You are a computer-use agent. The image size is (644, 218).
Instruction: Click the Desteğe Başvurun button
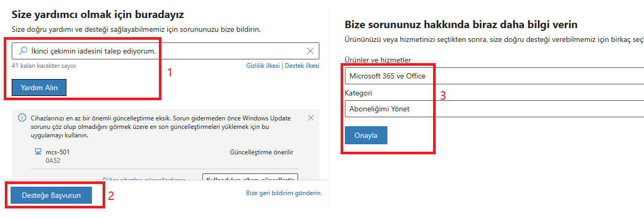pyautogui.click(x=51, y=195)
